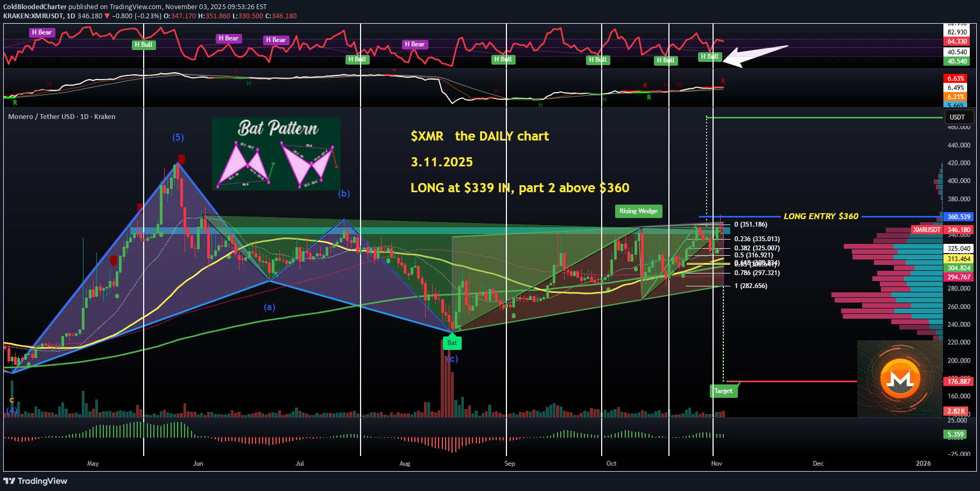This screenshot has height=491, width=980.
Task: Click the KRAKEN:XMRUSDT ticker in header
Action: [33, 16]
